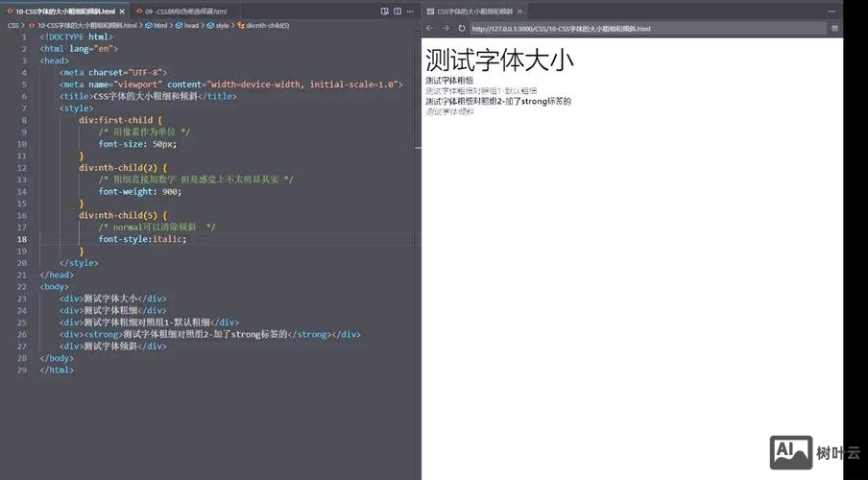Click preview text 测试字体粗细对照组1-默认粗细
Screen dimensions: 868x480
pos(481,91)
